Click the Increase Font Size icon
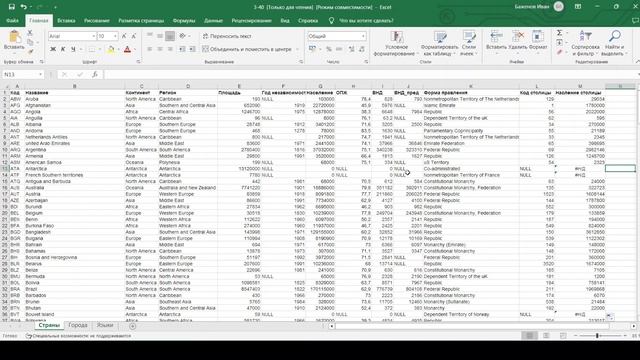The width and height of the screenshot is (640, 360). 124,36
